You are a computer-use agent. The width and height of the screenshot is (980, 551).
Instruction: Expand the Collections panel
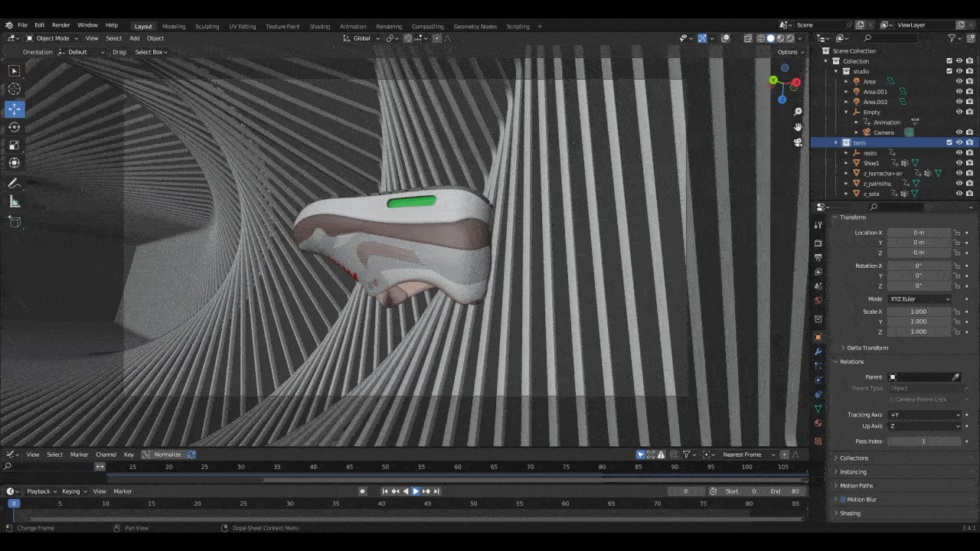pos(854,458)
